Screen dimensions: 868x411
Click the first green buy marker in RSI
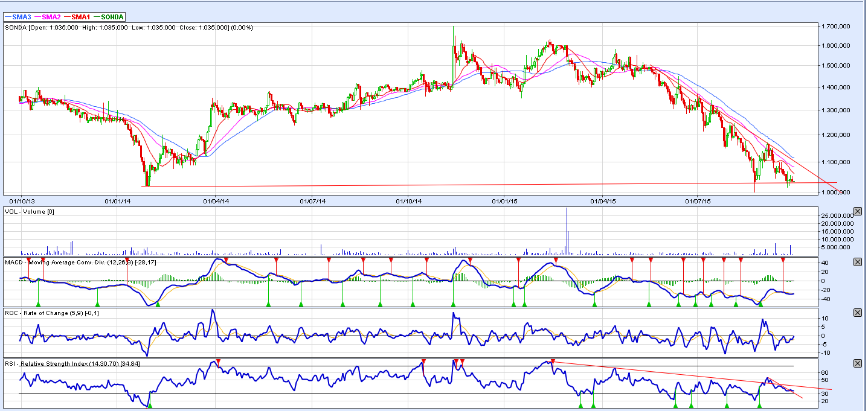(150, 405)
